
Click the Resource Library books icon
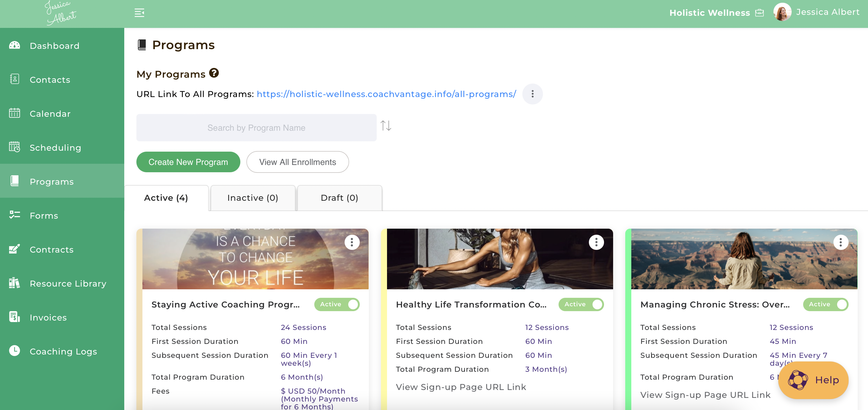point(15,283)
